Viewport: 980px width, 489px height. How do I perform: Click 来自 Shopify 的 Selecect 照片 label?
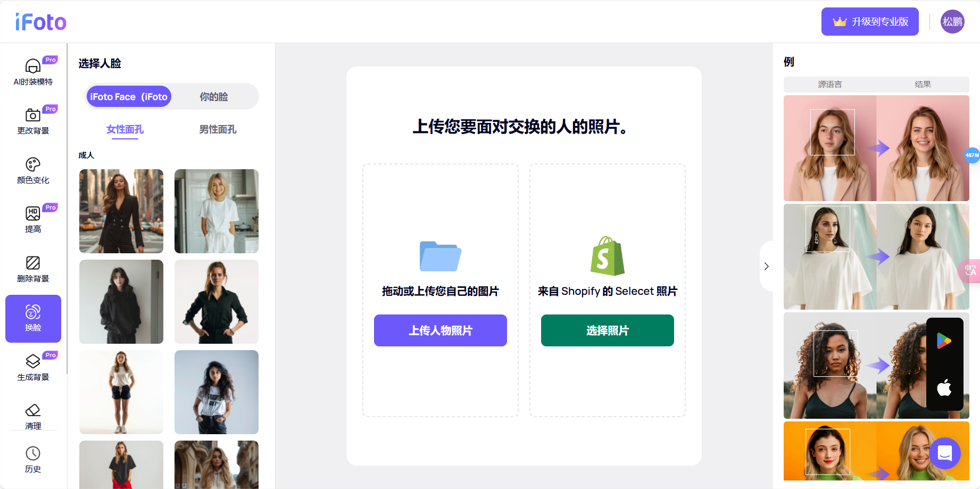click(608, 291)
